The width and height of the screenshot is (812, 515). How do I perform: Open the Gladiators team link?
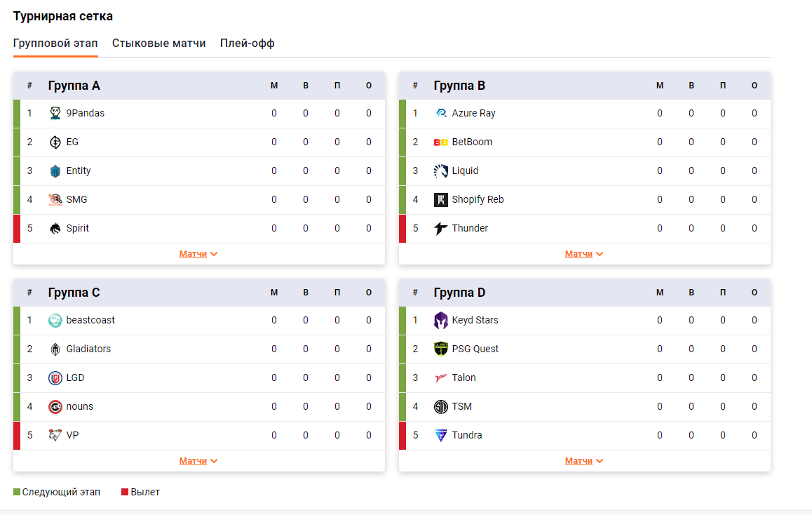tap(88, 349)
